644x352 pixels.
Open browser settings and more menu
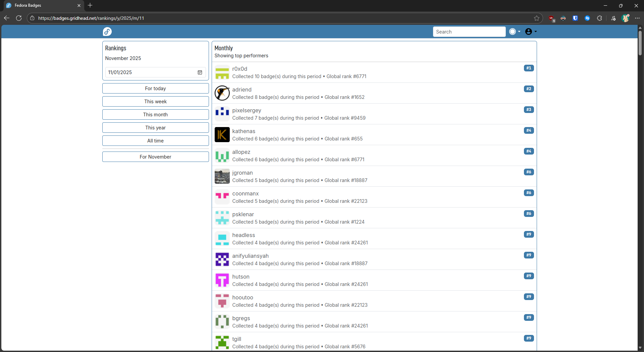pos(637,18)
